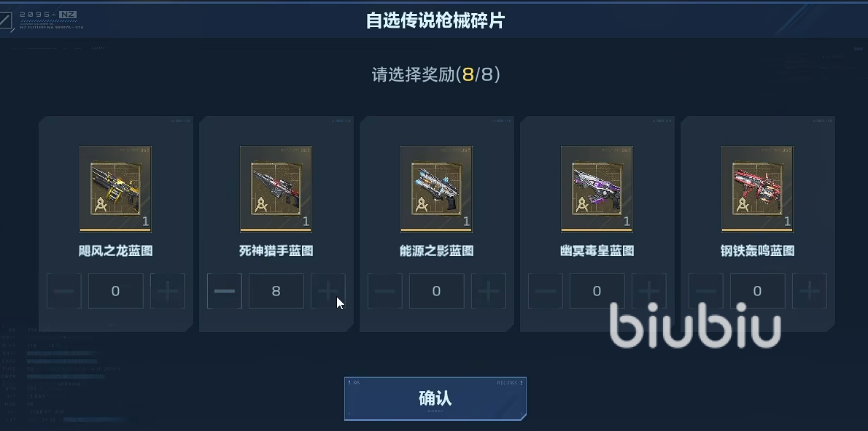
Task: Decrease 飓风之龙蓝图 quantity with minus
Action: pos(63,291)
